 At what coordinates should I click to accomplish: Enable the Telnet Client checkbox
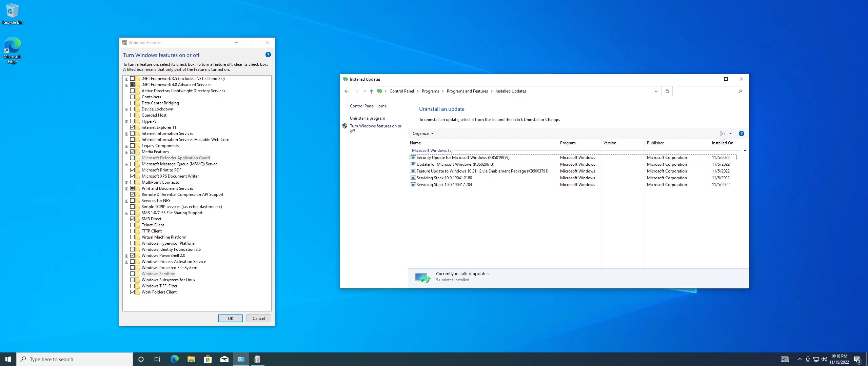tap(133, 225)
